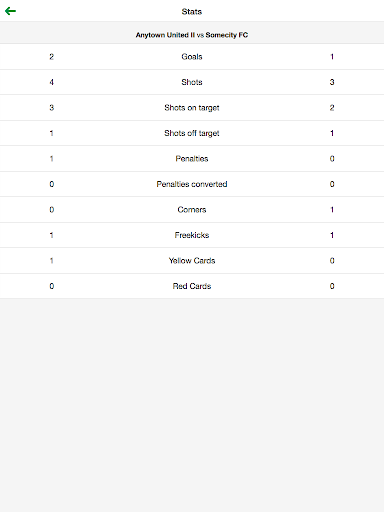Screen dimensions: 384x512
Task: Open the Penalties converted row
Action: 192,184
